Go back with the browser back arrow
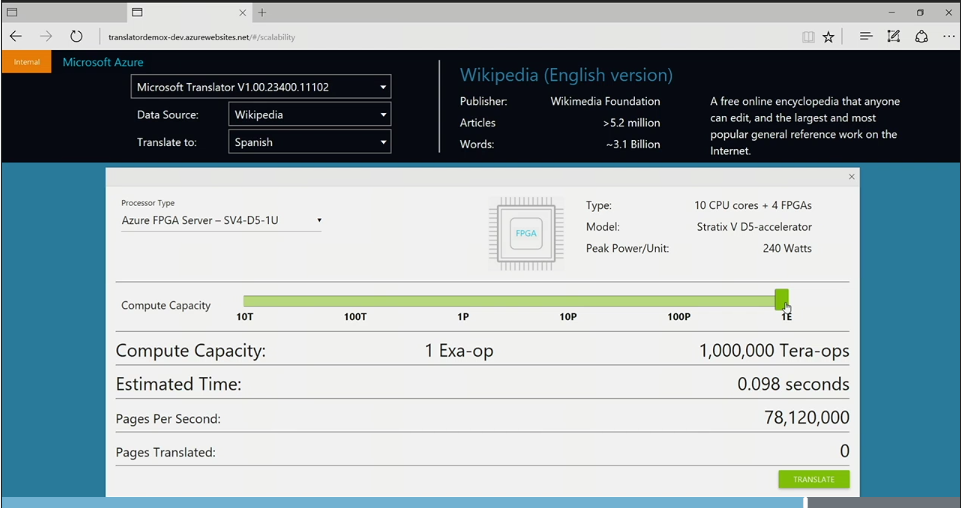The width and height of the screenshot is (961, 508). (x=17, y=37)
